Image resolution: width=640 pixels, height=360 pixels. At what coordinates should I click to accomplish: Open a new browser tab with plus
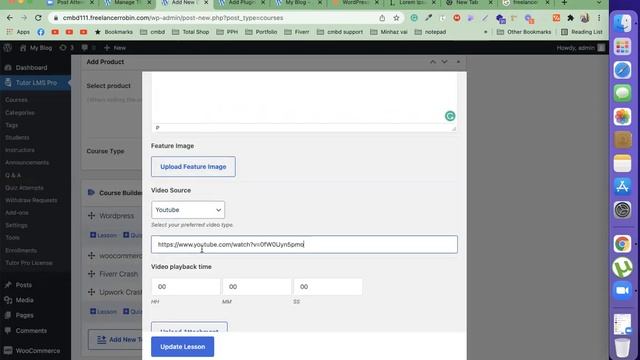pyautogui.click(x=564, y=3)
